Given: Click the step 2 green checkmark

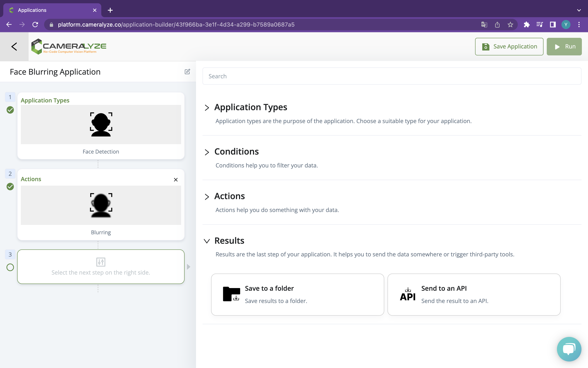Looking at the screenshot, I should (x=10, y=186).
